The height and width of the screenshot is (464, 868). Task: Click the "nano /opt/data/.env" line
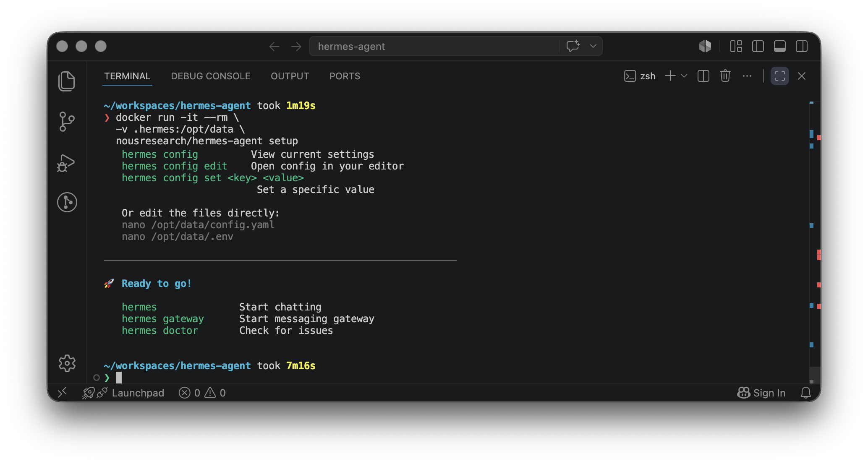[178, 237]
